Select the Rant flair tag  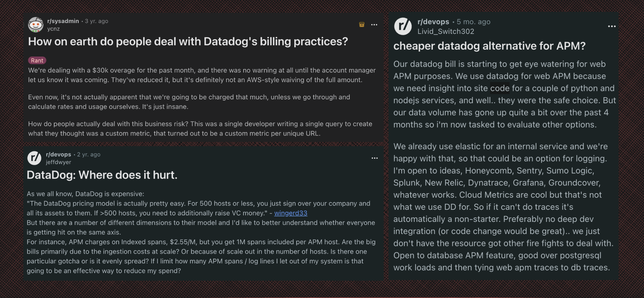(x=37, y=60)
